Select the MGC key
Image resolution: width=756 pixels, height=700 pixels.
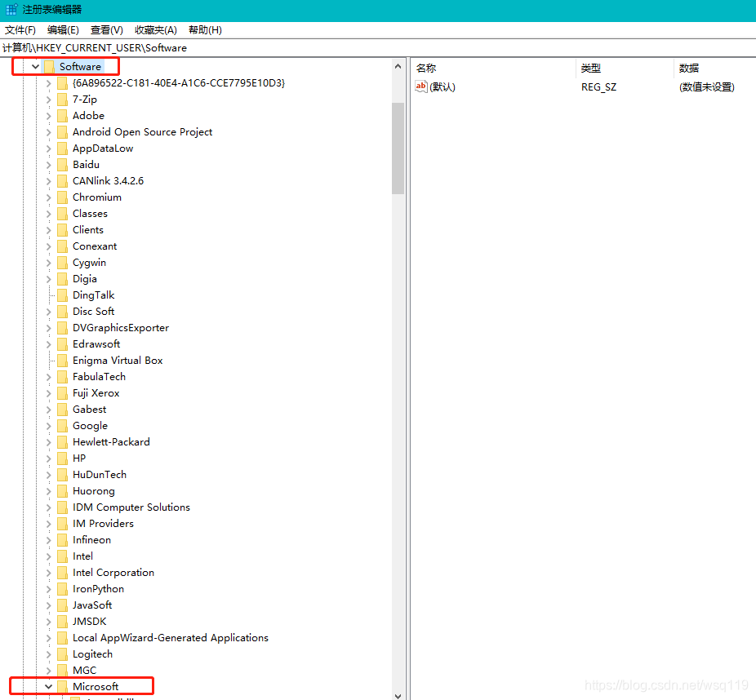click(x=84, y=671)
